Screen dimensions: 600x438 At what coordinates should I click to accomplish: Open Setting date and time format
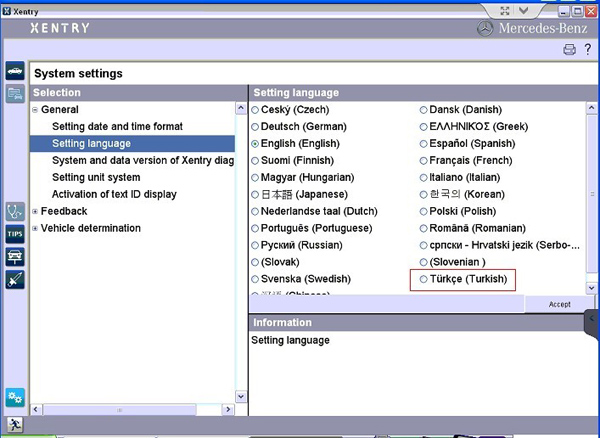[117, 127]
